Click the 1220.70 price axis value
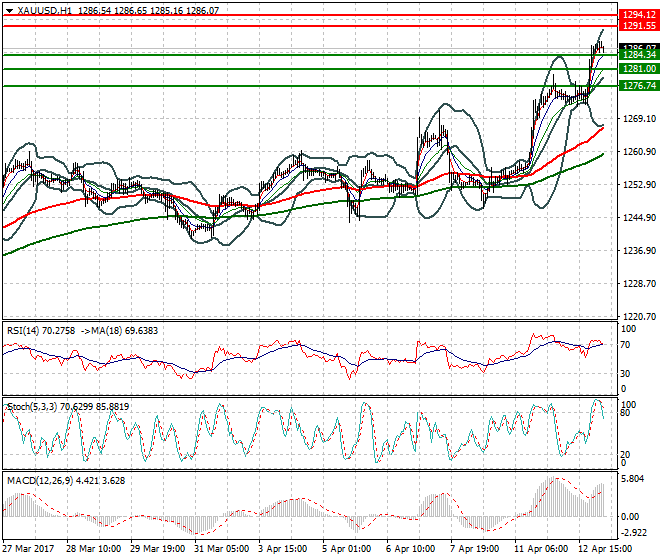The height and width of the screenshot is (560, 660). pyautogui.click(x=639, y=316)
